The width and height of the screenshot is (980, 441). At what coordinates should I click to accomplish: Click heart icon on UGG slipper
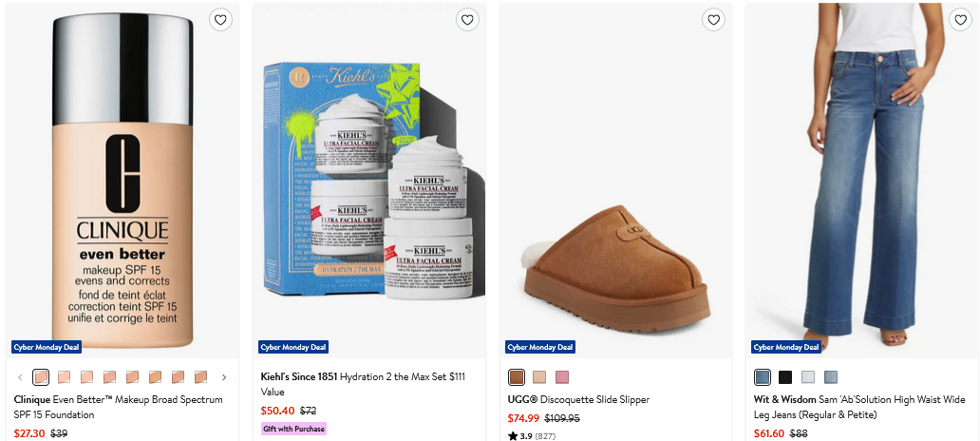(x=714, y=19)
